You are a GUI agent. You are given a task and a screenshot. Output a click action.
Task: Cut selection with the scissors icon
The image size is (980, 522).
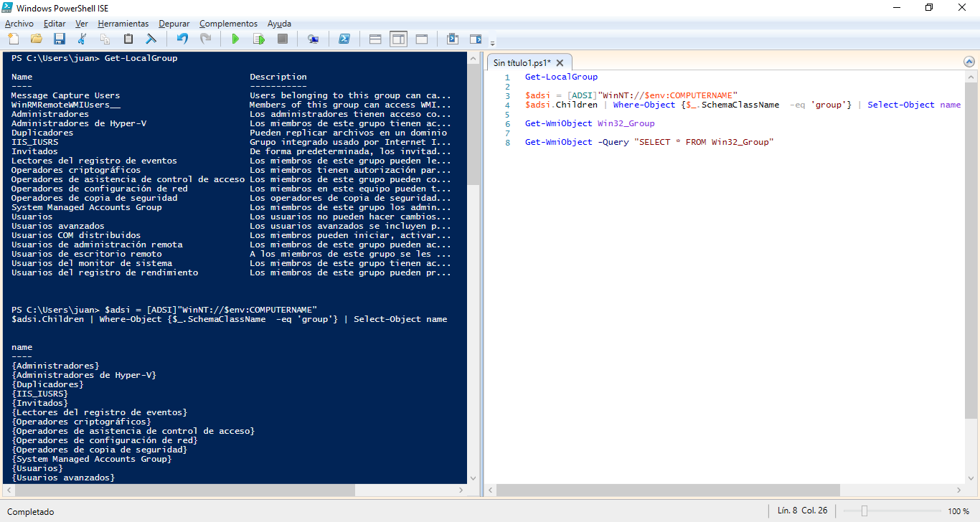[83, 39]
